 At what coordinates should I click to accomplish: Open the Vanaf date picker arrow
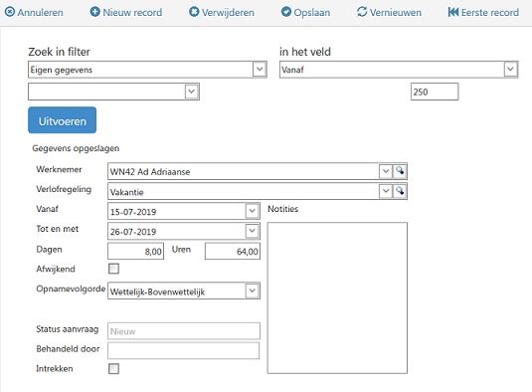253,211
